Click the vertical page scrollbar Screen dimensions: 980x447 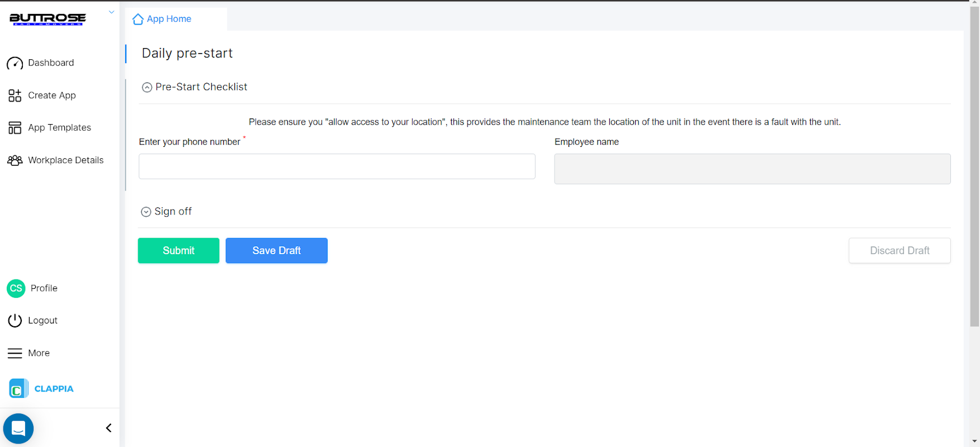pyautogui.click(x=974, y=168)
